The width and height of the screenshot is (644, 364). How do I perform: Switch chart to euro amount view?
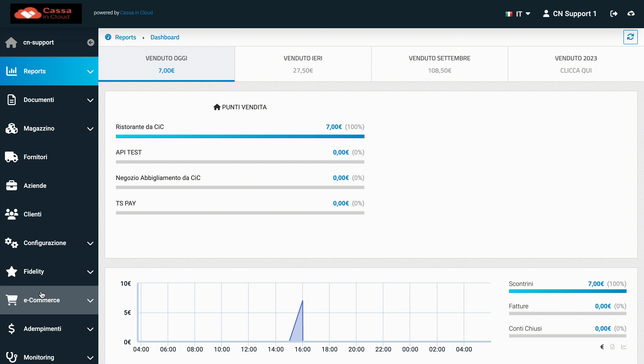[602, 347]
